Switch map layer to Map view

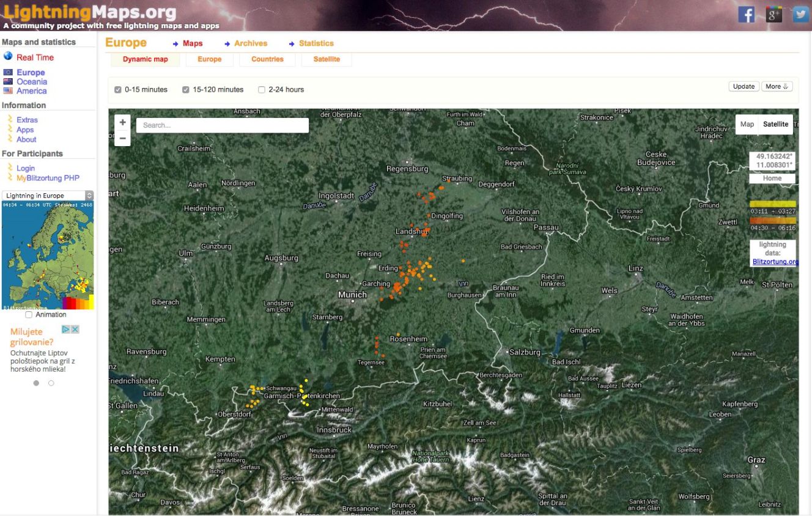(747, 124)
